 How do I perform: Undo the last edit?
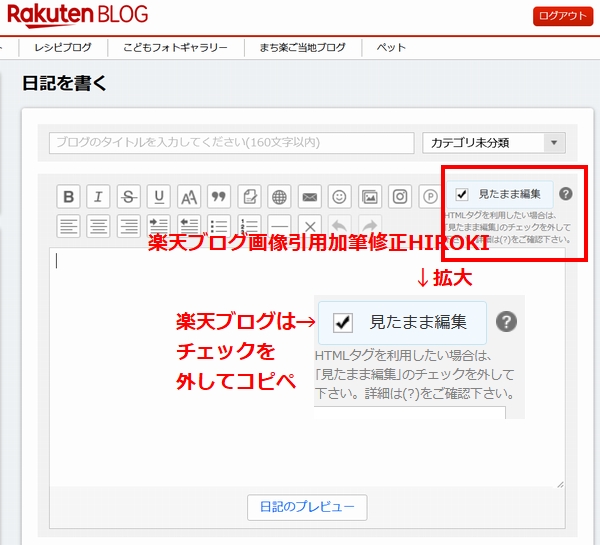pyautogui.click(x=339, y=226)
